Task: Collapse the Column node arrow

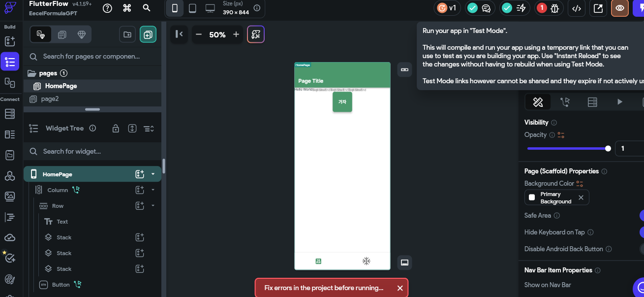Action: [x=153, y=190]
